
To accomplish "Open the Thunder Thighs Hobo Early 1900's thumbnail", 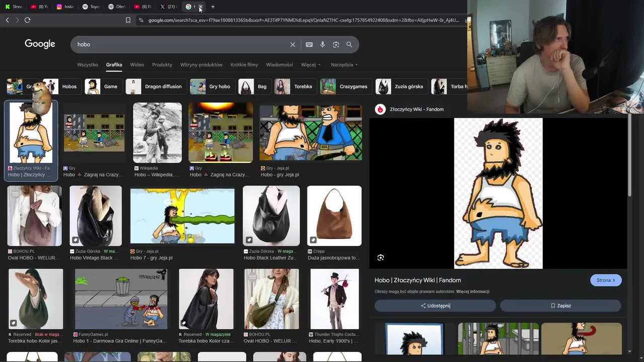I will click(x=335, y=299).
